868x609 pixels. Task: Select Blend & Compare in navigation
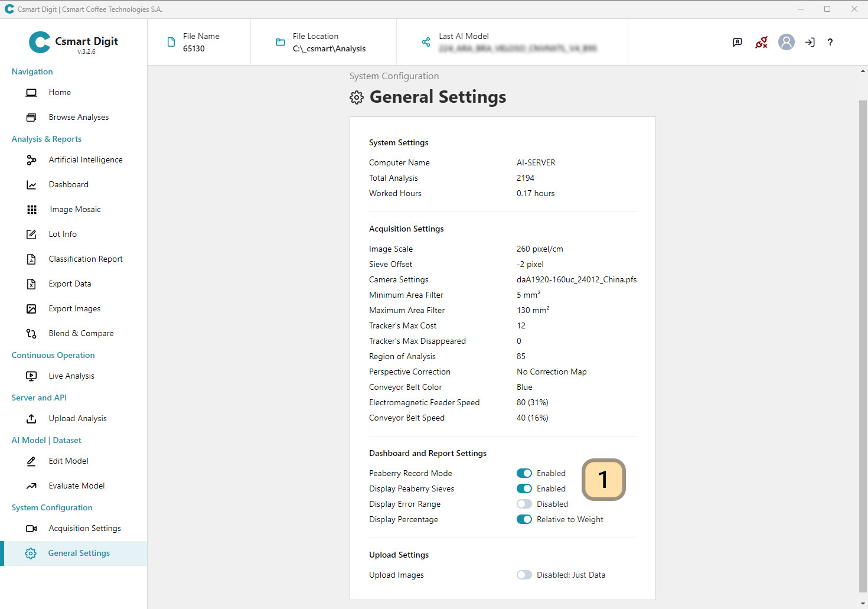[81, 333]
